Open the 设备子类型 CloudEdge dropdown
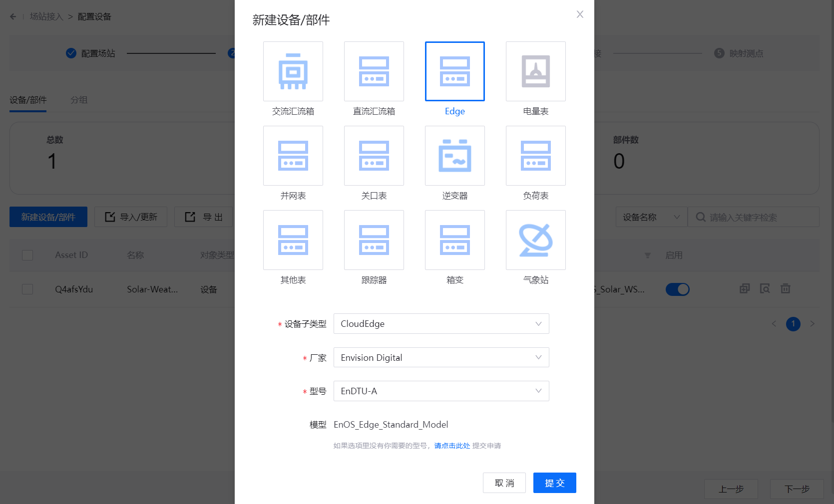Image resolution: width=834 pixels, height=504 pixels. click(x=441, y=324)
